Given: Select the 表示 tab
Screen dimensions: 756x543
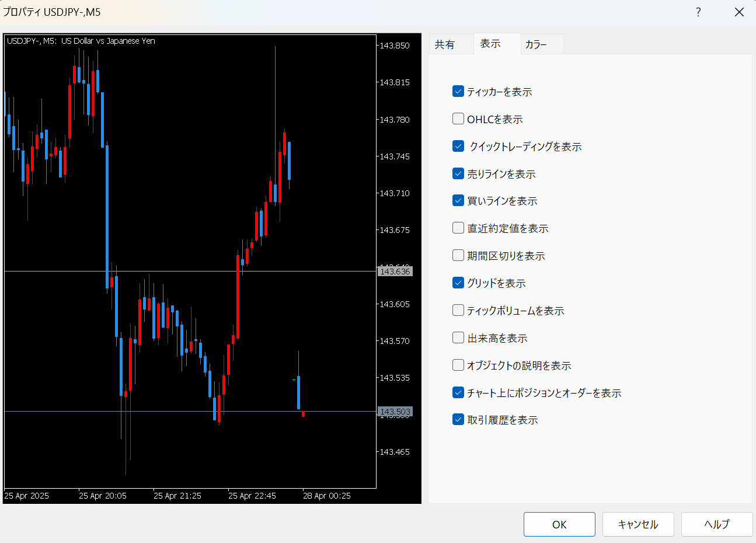Looking at the screenshot, I should [497, 44].
